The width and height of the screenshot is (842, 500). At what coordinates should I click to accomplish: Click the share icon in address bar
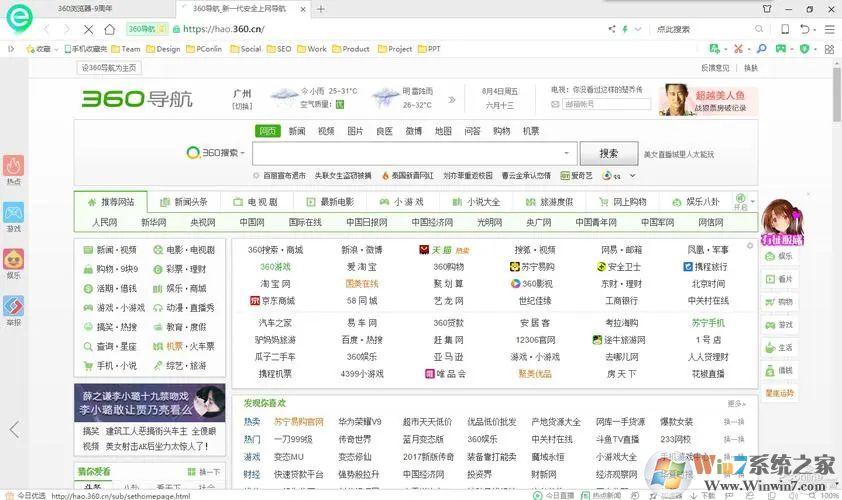612,29
